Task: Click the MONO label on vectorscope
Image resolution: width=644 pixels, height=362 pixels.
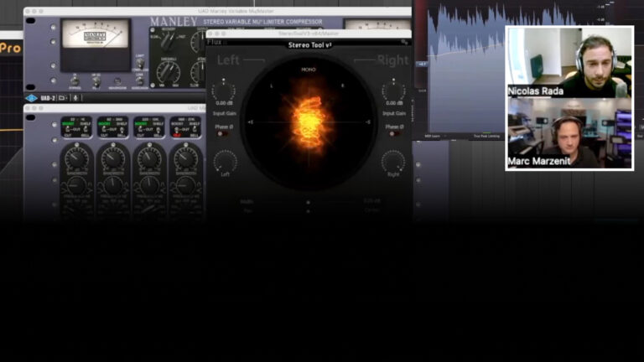Action: 309,70
